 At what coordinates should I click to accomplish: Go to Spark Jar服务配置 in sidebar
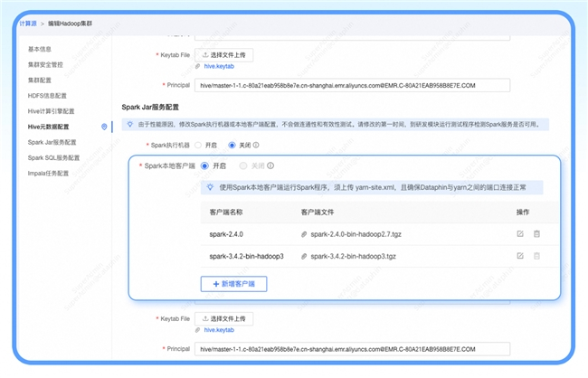(x=52, y=142)
